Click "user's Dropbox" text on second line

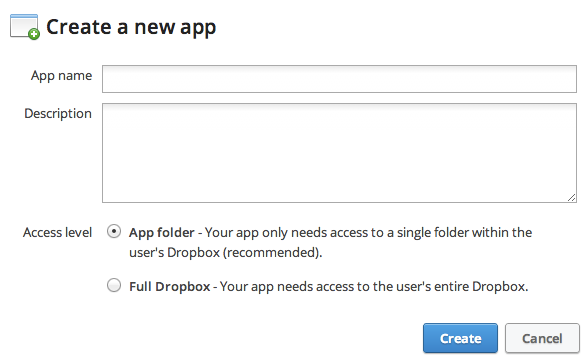pos(174,253)
